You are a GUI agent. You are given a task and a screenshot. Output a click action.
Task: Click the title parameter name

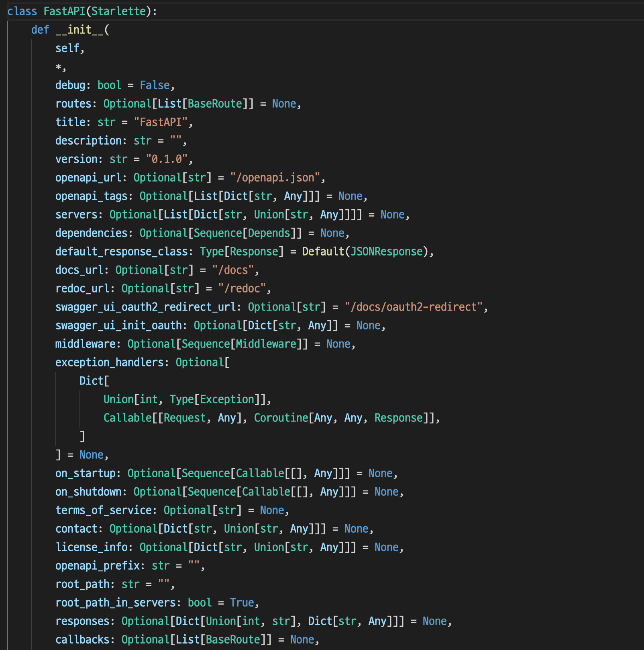70,122
